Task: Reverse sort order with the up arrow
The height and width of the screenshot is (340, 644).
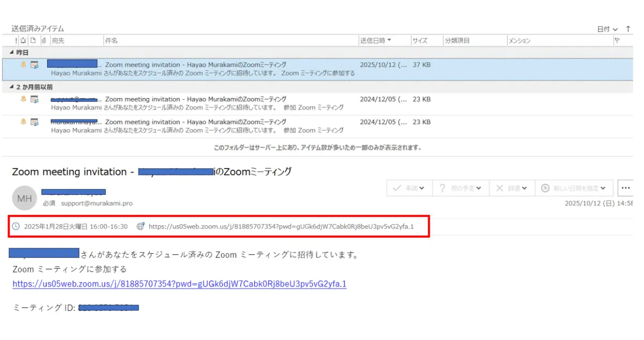Action: point(628,29)
